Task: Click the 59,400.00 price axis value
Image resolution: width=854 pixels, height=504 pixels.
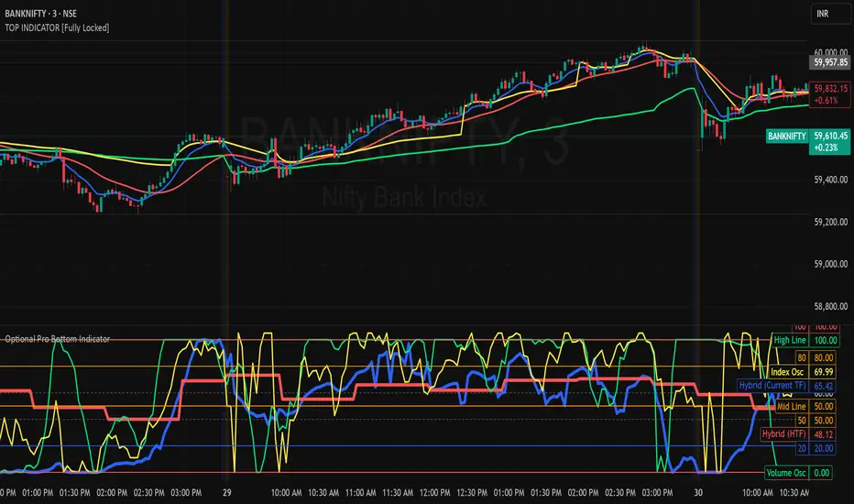Action: click(x=830, y=180)
